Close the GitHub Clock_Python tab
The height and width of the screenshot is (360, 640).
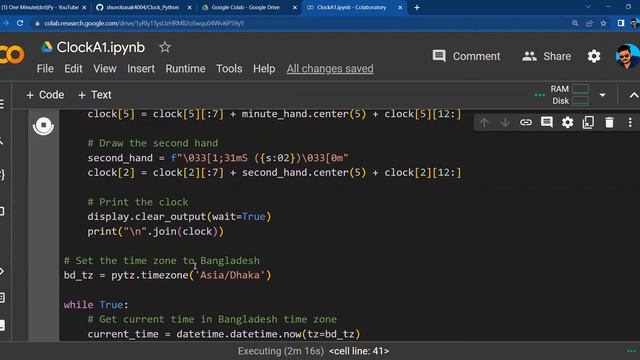189,7
